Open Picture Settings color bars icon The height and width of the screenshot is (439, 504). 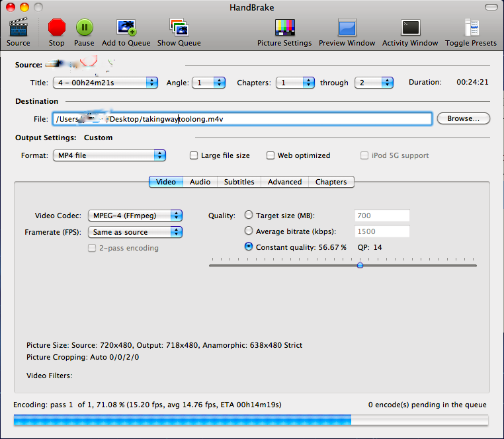pyautogui.click(x=285, y=27)
